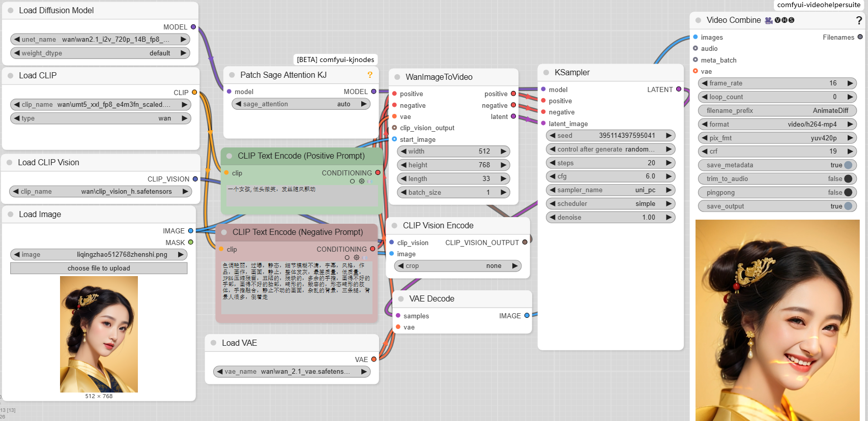The image size is (868, 421).
Task: Click MODEL output socket on Load Diffusion Model
Action: 193,27
